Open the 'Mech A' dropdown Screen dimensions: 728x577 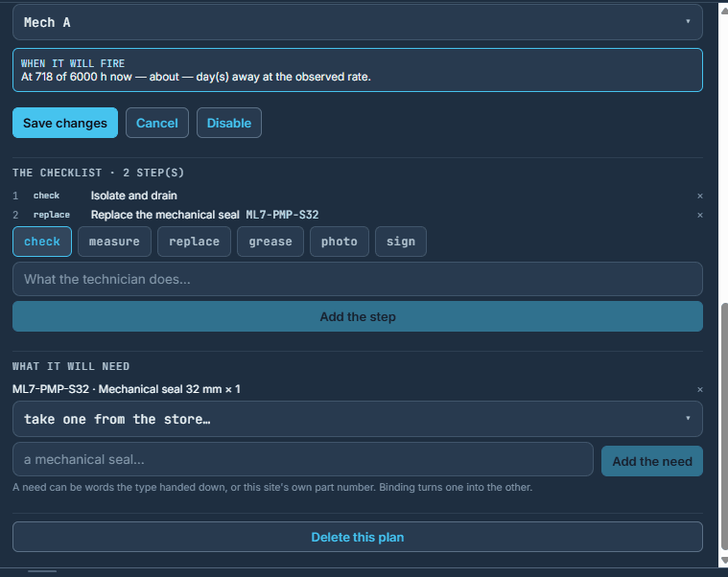[x=358, y=22]
